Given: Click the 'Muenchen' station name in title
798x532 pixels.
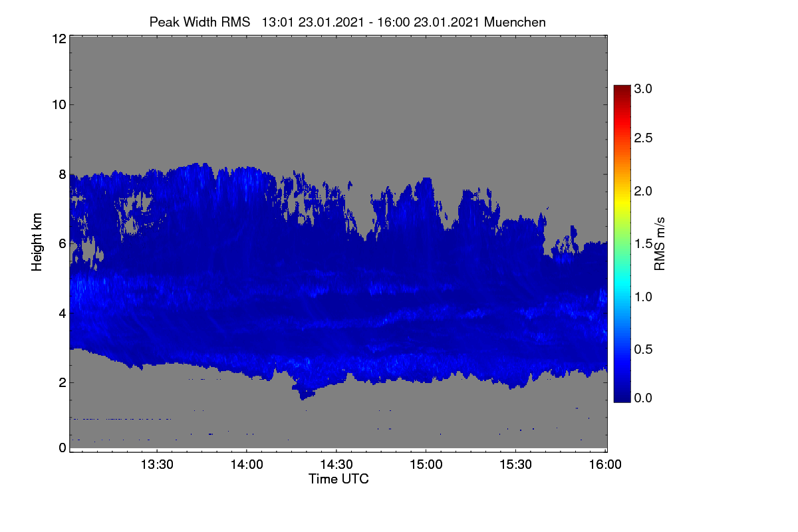Looking at the screenshot, I should (x=515, y=22).
